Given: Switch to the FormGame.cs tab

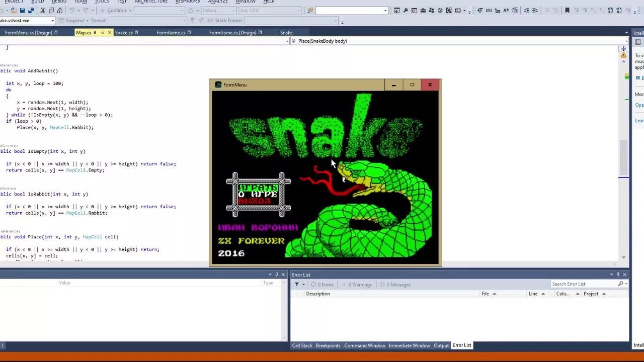Looking at the screenshot, I should (x=171, y=33).
